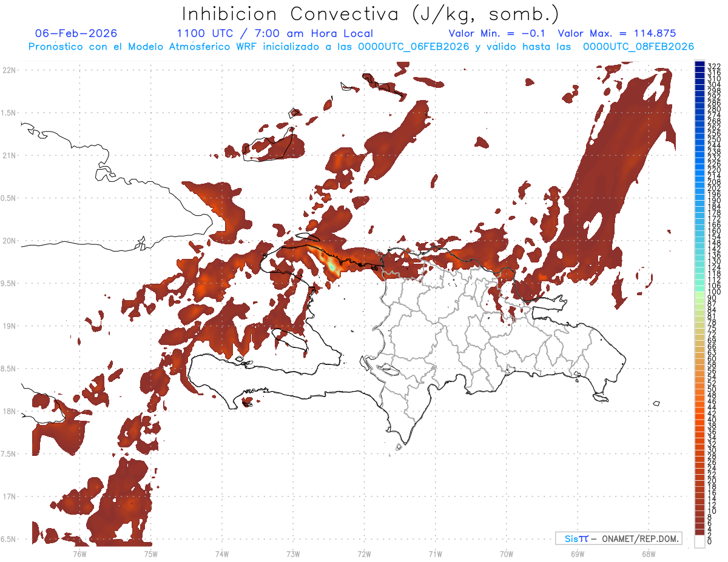Click the "17N" latitude label
The width and height of the screenshot is (728, 562).
(10, 497)
